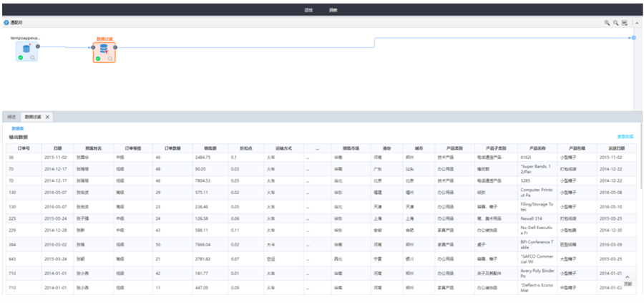Click the blue 透视间 icon at top left
This screenshot has width=644, height=303.
tap(6, 23)
